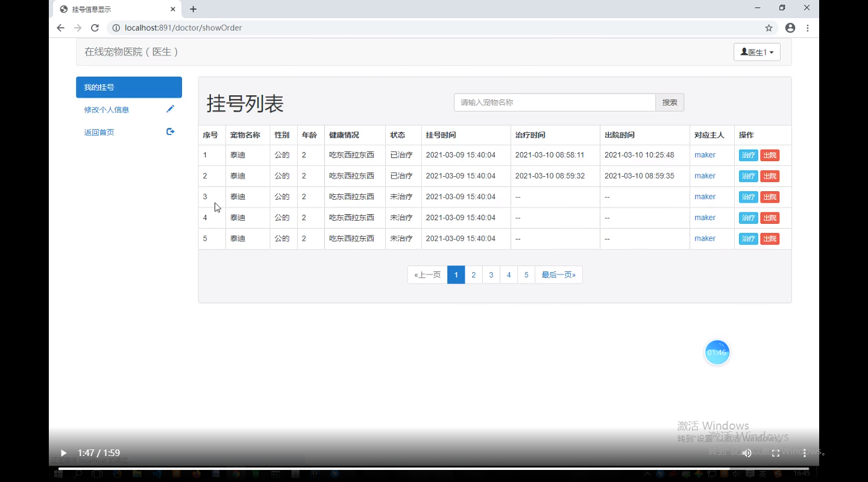Toggle video volume speaker icon
The image size is (868, 482).
click(x=747, y=453)
